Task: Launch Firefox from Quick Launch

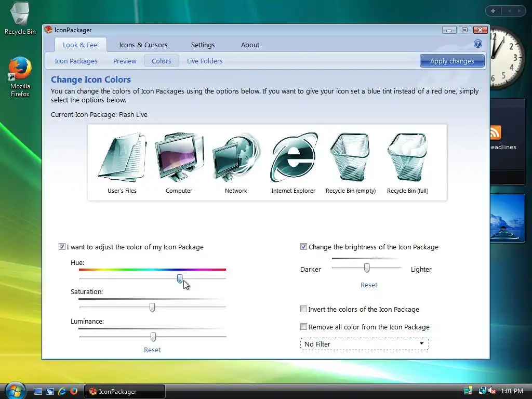Action: click(73, 392)
